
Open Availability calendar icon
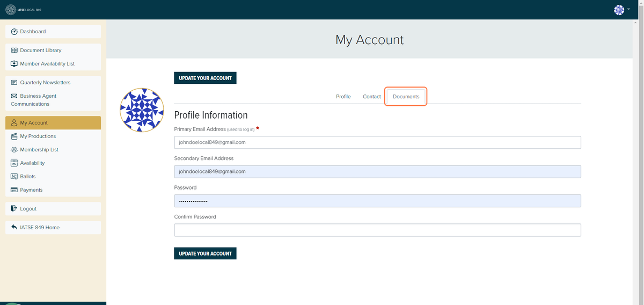pyautogui.click(x=14, y=163)
